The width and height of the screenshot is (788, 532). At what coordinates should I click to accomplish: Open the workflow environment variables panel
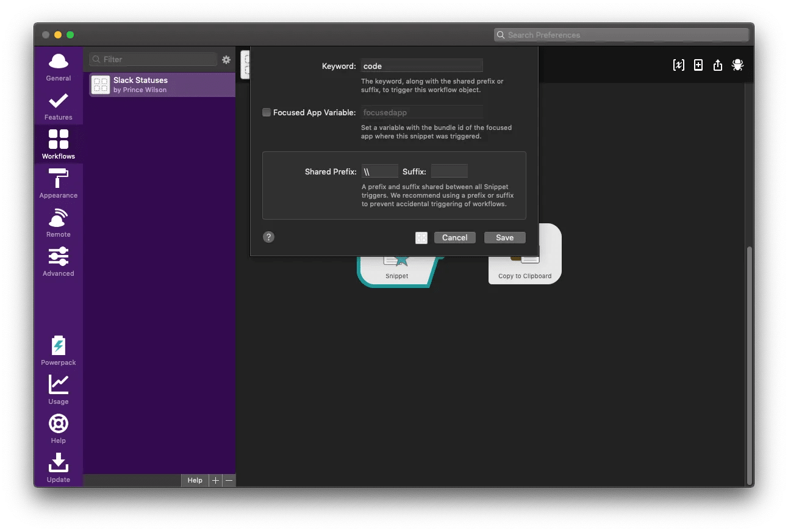point(679,65)
